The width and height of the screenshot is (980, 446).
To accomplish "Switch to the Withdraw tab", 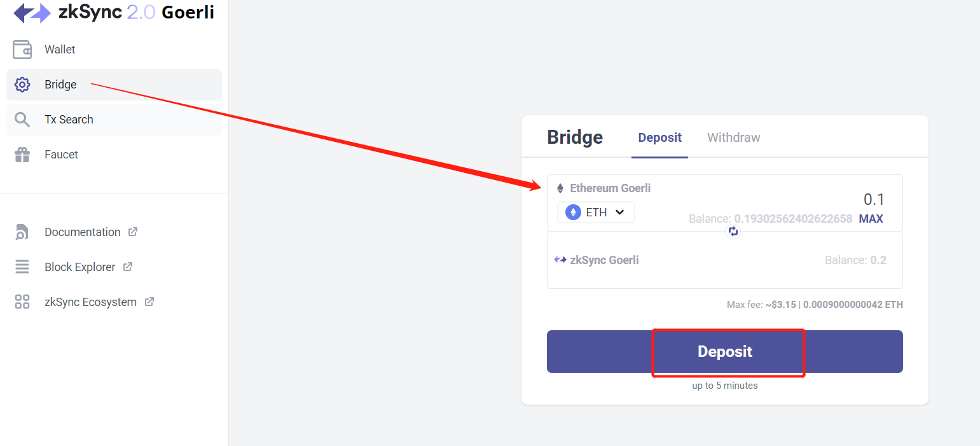I will tap(734, 137).
